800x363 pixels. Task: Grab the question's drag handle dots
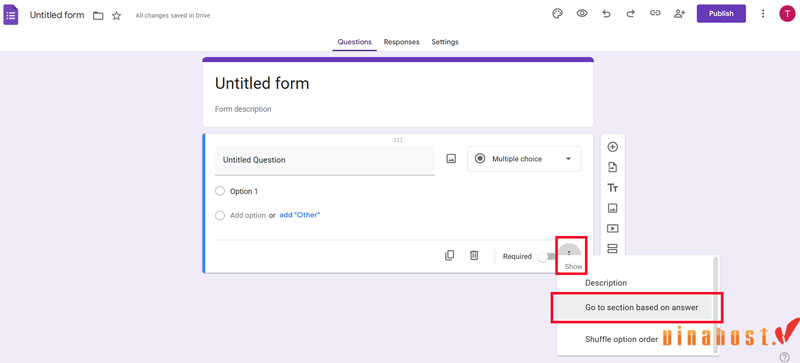[398, 140]
